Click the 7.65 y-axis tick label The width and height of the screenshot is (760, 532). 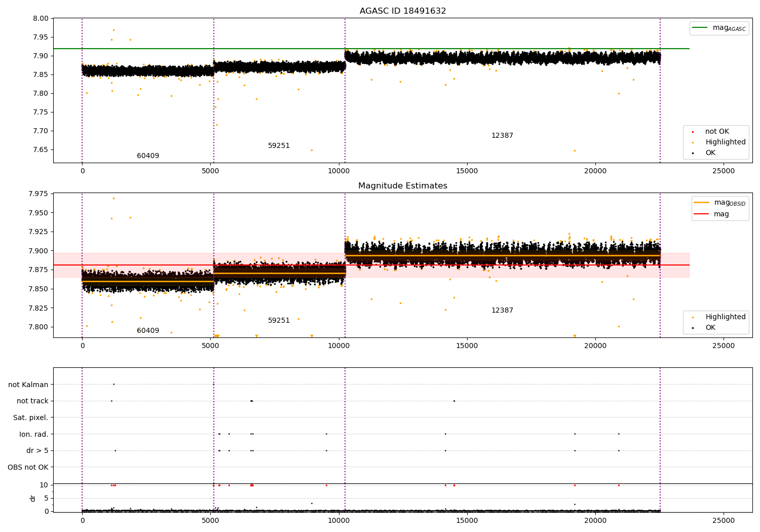(40, 150)
